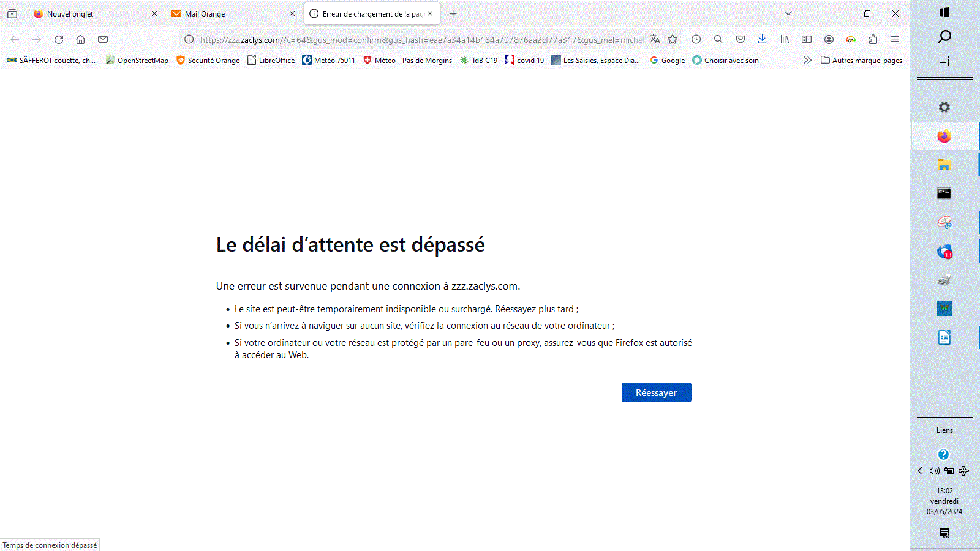The height and width of the screenshot is (551, 980).
Task: Open the Météo 75011 bookmark
Action: [329, 60]
